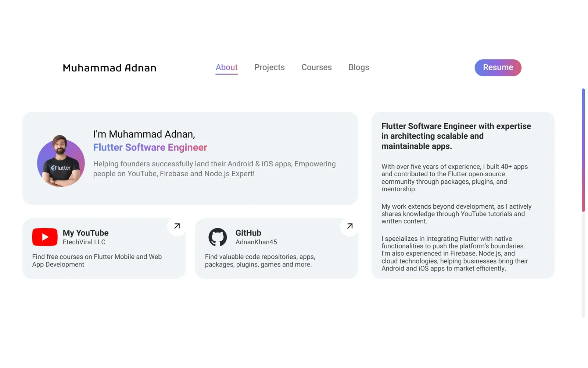
Task: Click the GitHub Octocat logo icon
Action: (x=218, y=237)
